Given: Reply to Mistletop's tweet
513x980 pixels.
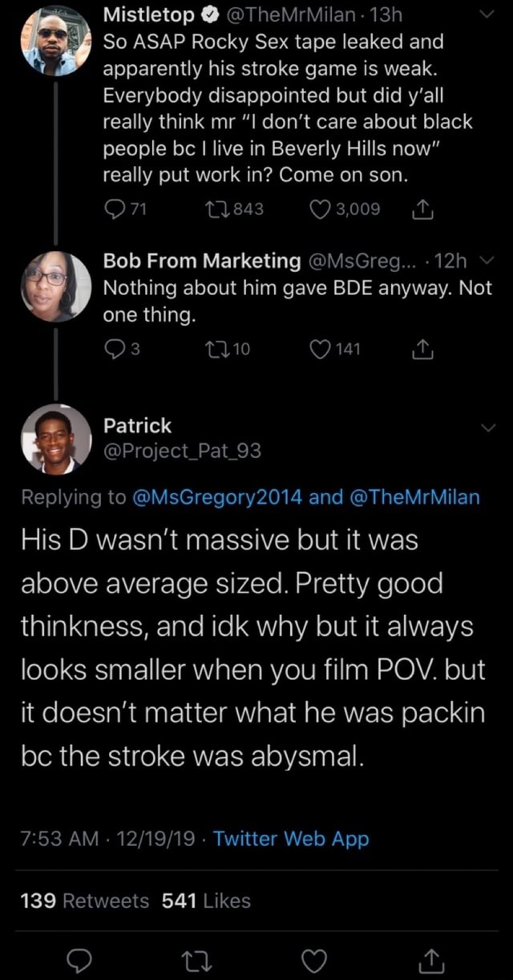Looking at the screenshot, I should point(114,209).
